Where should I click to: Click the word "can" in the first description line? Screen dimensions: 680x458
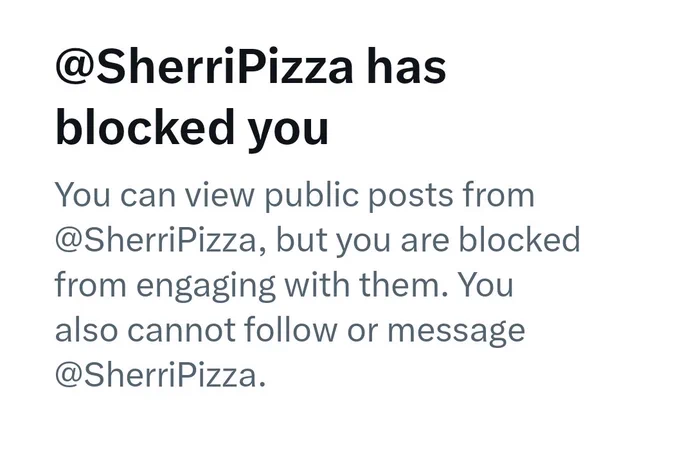click(x=148, y=197)
